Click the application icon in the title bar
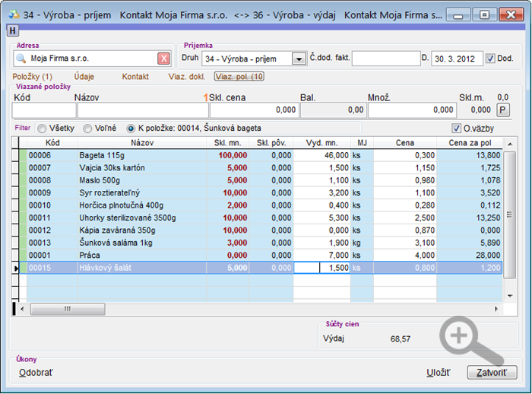532x394 pixels. click(x=13, y=14)
